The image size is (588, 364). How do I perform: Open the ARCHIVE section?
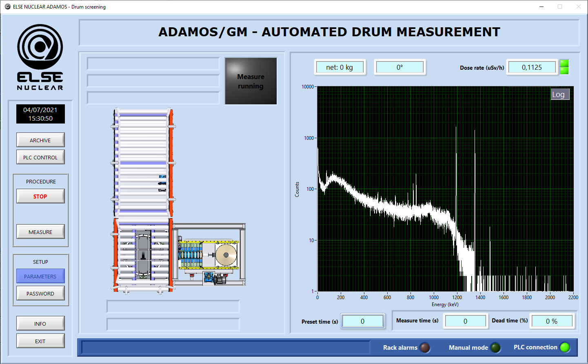pos(40,140)
